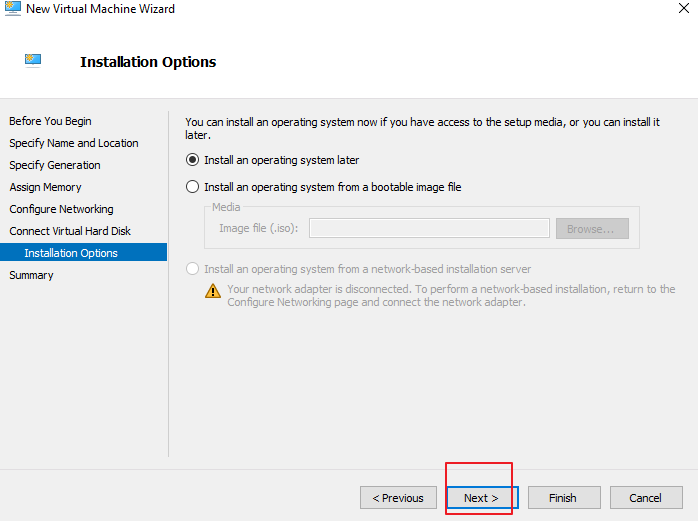Click the wizard icon in the title bar
Viewport: 698px width, 521px height.
click(x=13, y=9)
